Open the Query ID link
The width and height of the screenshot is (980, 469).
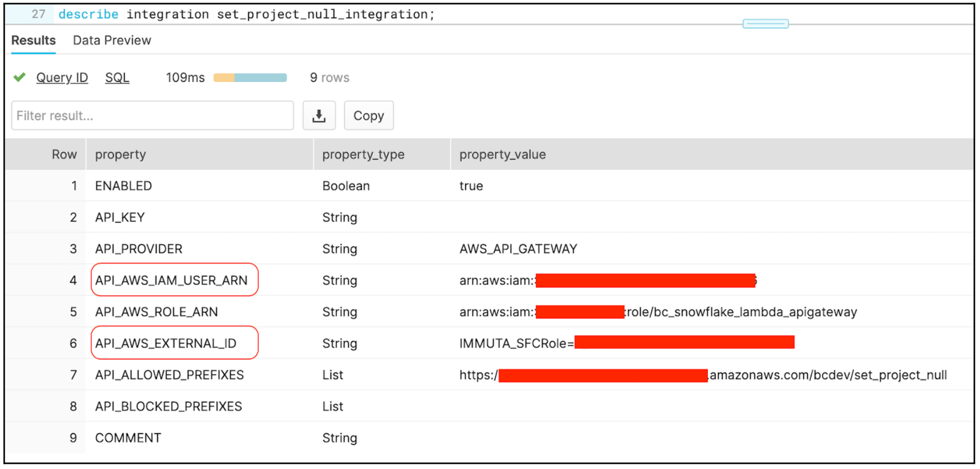coord(62,78)
